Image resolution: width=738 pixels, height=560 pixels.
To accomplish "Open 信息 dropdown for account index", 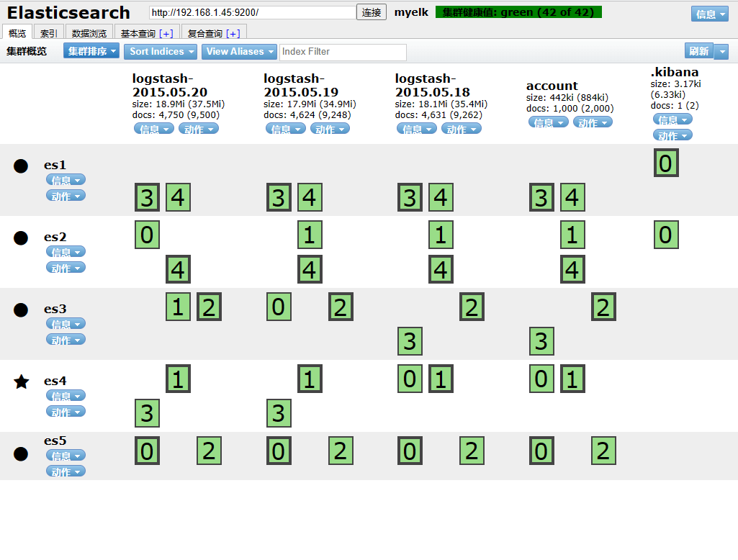I will pos(549,122).
